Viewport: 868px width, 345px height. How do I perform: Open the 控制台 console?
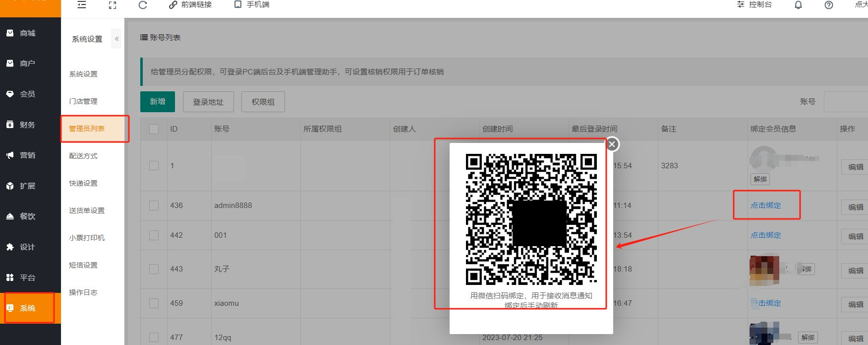754,4
